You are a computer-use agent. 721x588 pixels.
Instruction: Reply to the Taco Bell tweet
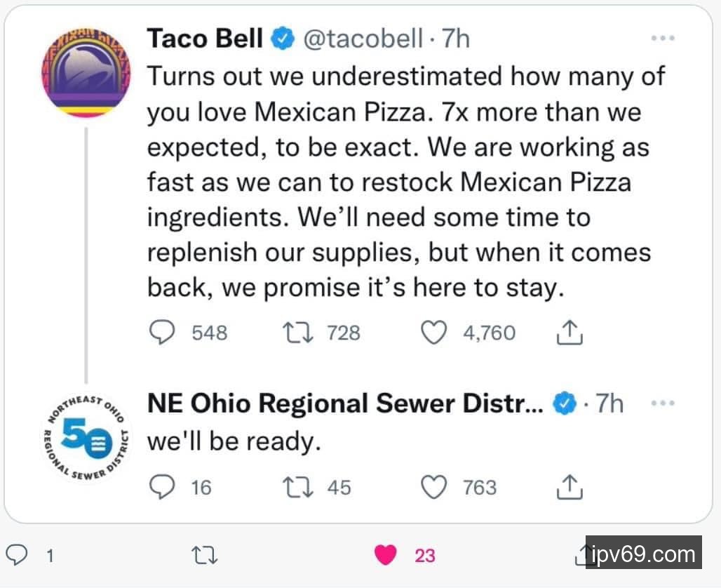163,332
